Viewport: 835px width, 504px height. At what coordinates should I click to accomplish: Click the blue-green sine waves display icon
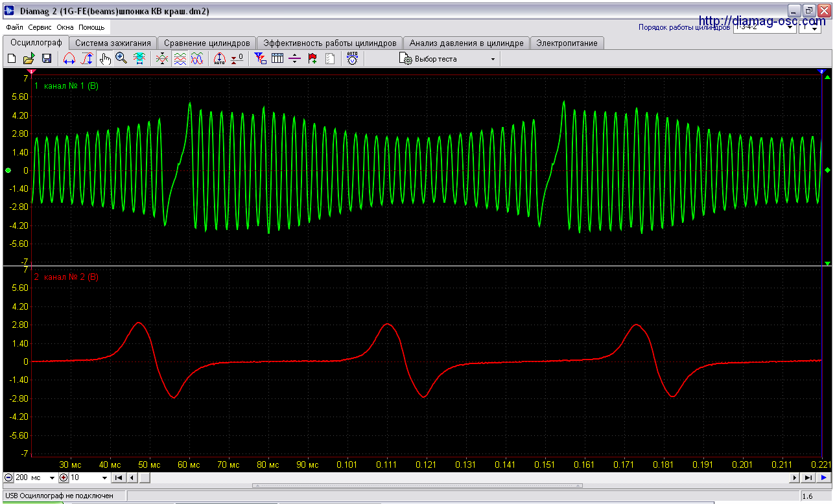[197, 59]
